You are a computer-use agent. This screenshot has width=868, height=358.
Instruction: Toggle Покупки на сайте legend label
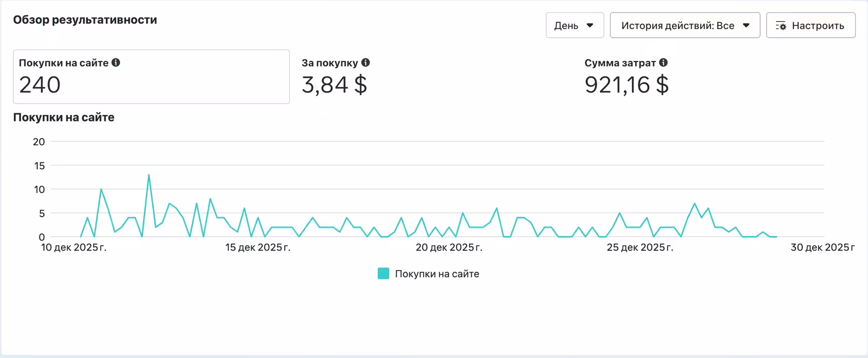pyautogui.click(x=437, y=274)
